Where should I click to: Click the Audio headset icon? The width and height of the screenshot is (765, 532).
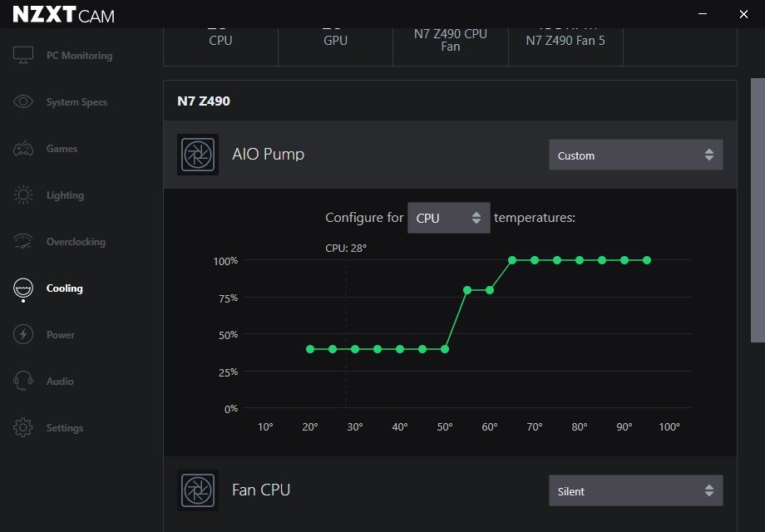pos(23,381)
